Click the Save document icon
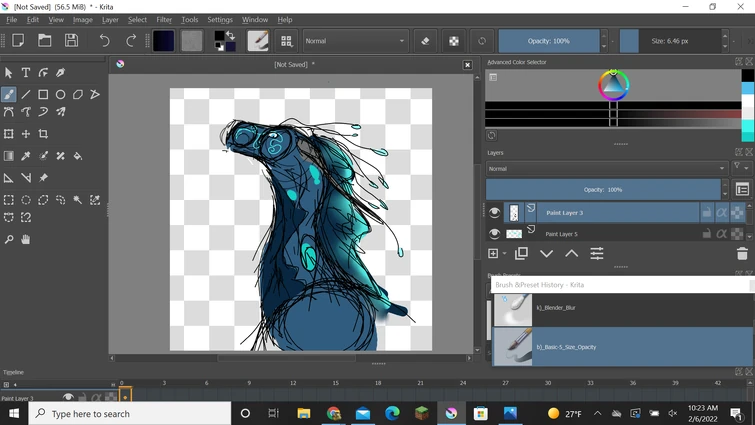 71,41
